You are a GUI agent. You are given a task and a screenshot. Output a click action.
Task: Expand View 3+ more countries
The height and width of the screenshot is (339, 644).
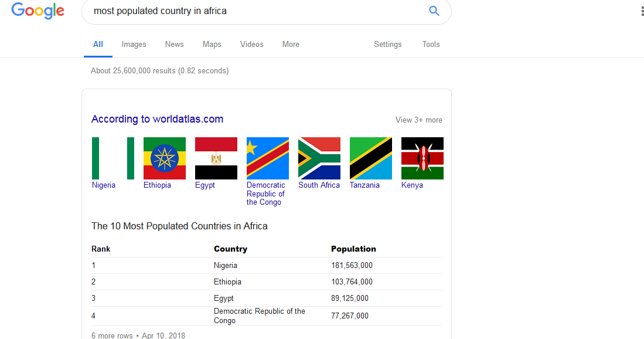tap(418, 120)
